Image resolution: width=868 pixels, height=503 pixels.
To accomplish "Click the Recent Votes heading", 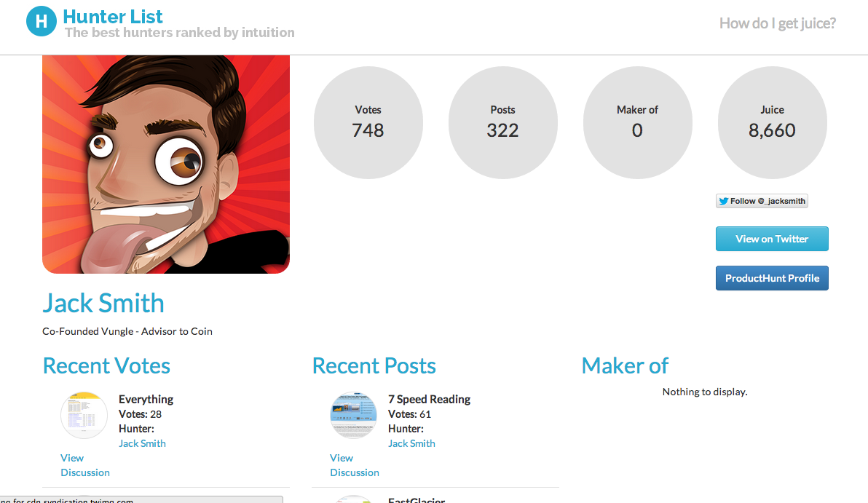I will point(106,365).
